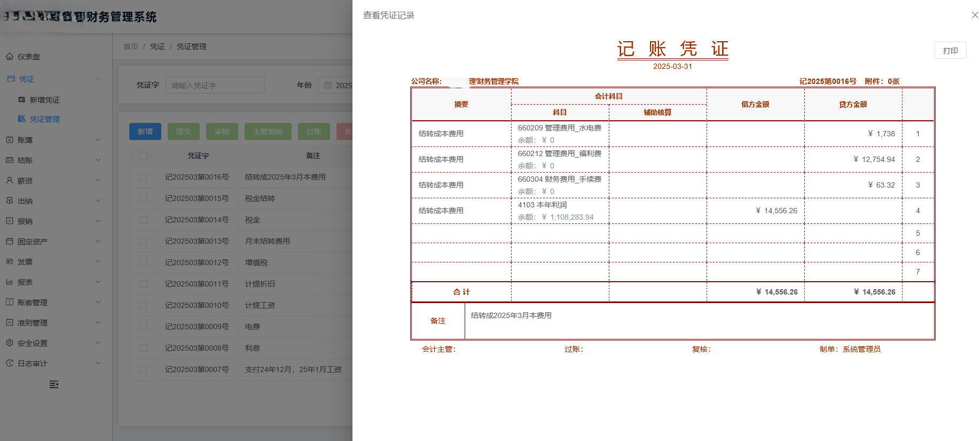980x441 pixels.
Task: Click the 报销 reimbursement icon
Action: coord(10,221)
